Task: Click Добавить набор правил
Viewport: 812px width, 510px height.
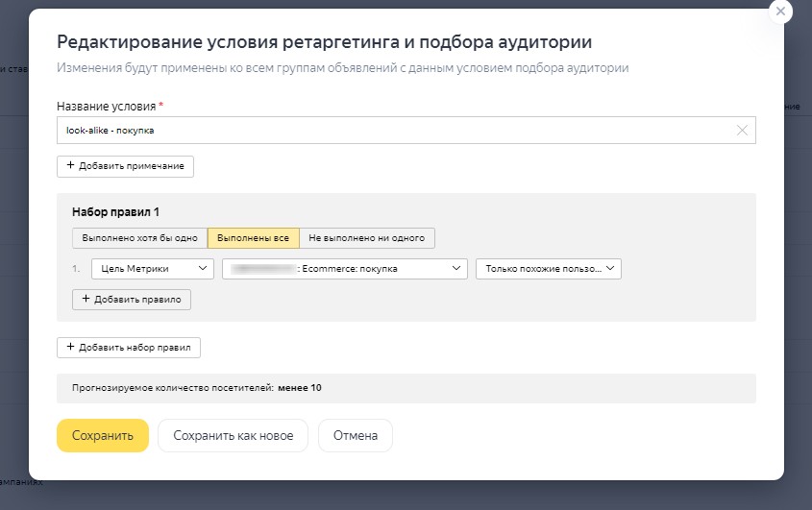Action: point(129,347)
